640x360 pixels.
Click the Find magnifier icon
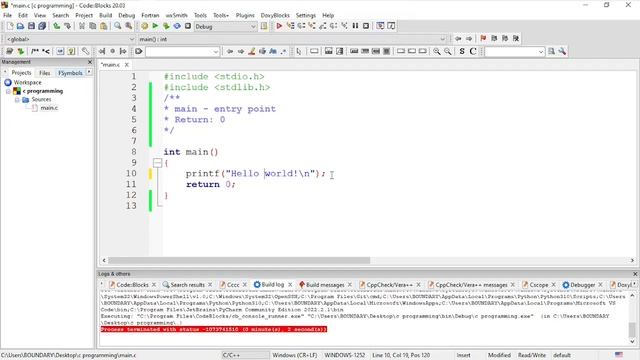[118, 26]
